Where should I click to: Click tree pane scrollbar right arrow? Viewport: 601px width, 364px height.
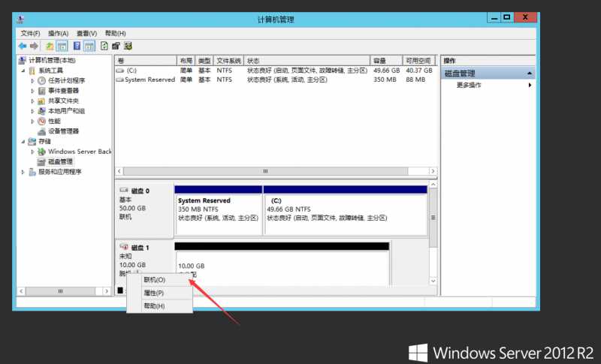click(107, 291)
